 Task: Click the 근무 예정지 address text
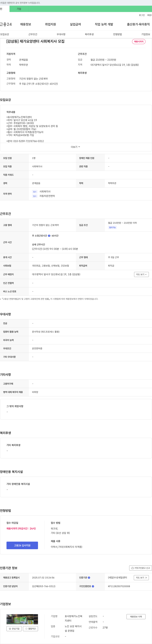click(56, 274)
